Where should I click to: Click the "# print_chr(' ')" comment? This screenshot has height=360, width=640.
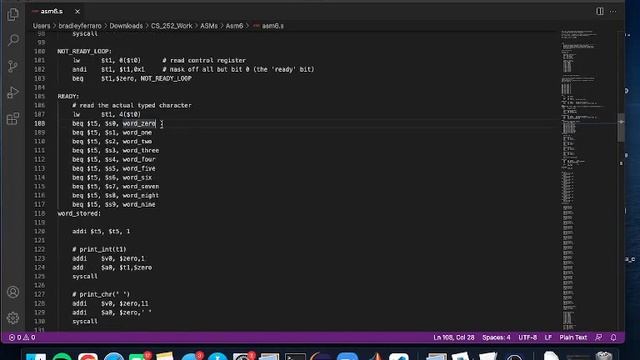[x=101, y=294]
